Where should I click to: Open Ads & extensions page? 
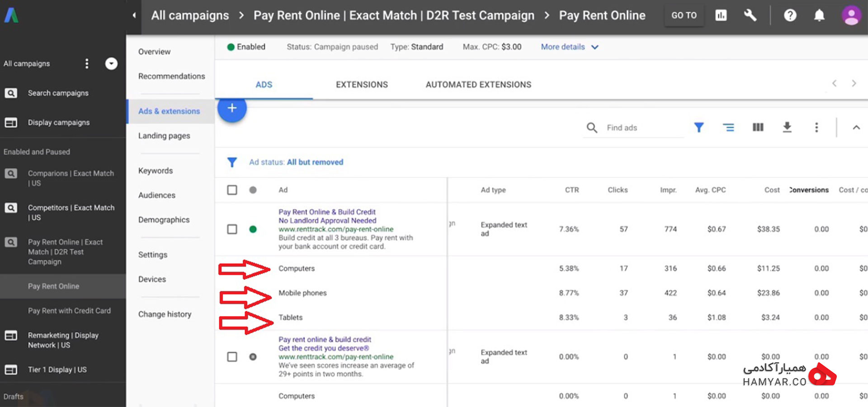pos(169,111)
